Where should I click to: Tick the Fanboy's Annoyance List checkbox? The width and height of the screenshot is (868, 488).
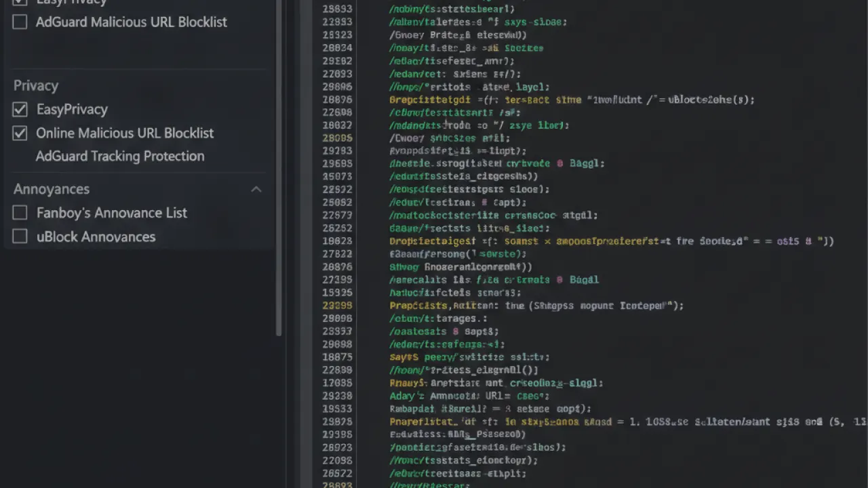pos(20,213)
